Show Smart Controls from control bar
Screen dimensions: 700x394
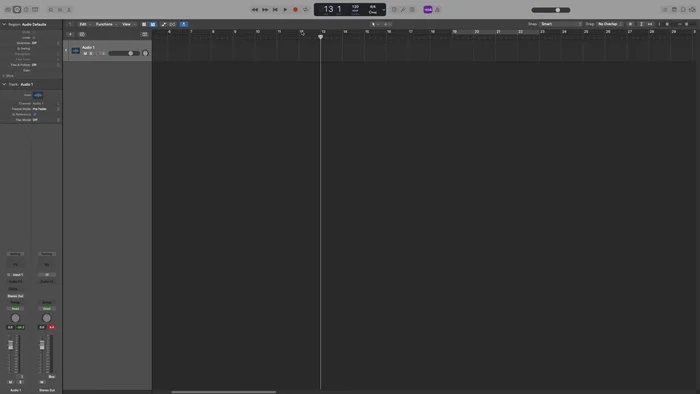click(51, 9)
